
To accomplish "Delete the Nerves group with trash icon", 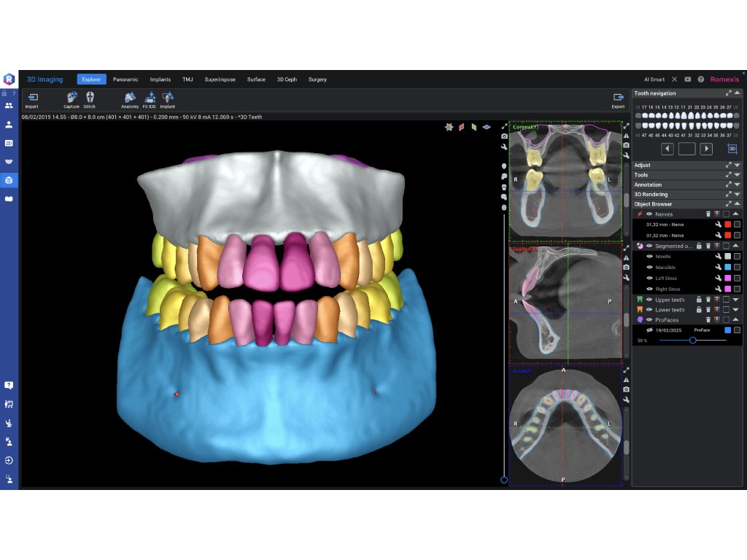I will 708,214.
